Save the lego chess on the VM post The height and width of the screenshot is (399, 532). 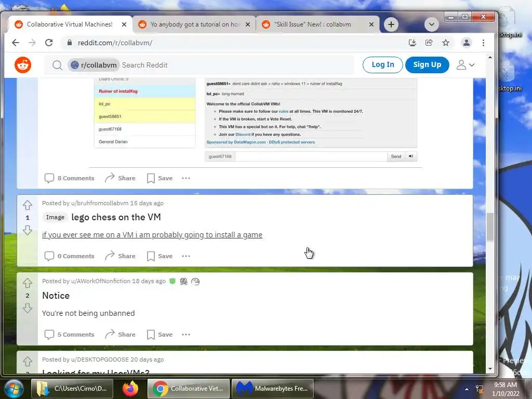160,256
